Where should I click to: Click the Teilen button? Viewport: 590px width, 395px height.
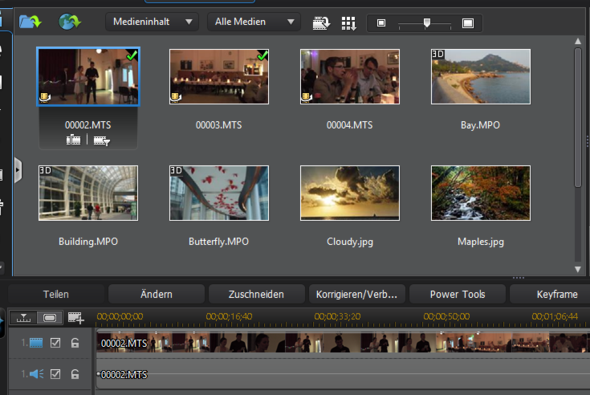pyautogui.click(x=56, y=294)
